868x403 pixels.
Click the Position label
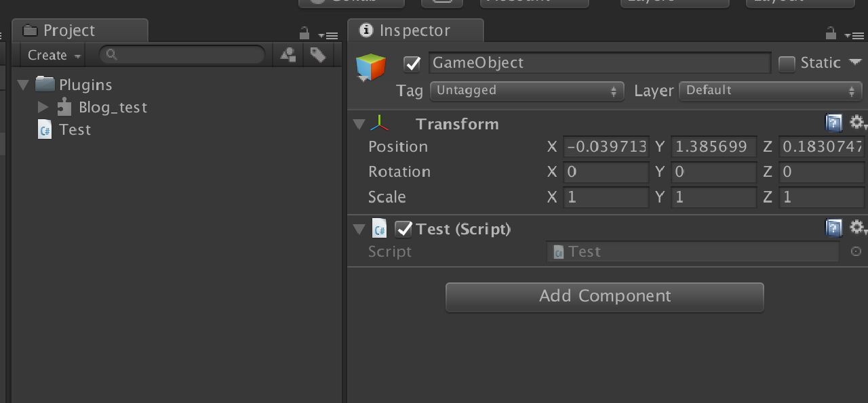[398, 147]
